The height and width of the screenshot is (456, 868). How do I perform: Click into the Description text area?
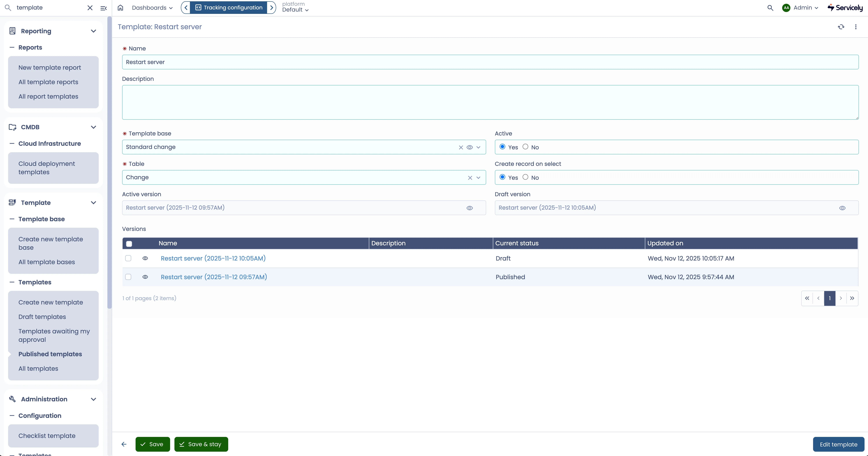click(490, 103)
